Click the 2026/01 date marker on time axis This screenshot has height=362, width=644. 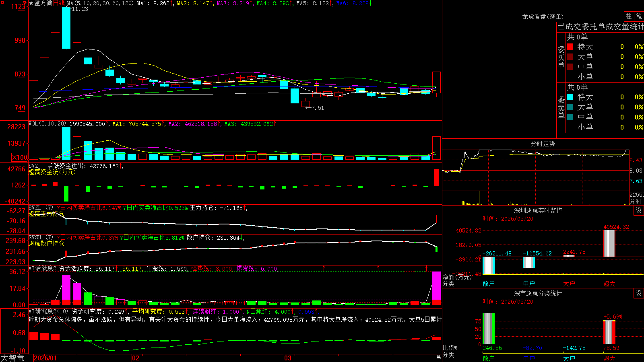[x=45, y=358]
